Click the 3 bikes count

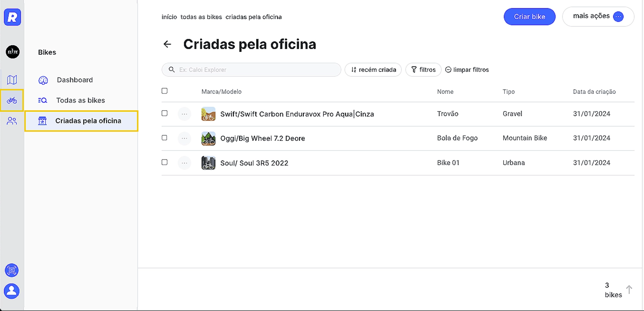tap(613, 290)
